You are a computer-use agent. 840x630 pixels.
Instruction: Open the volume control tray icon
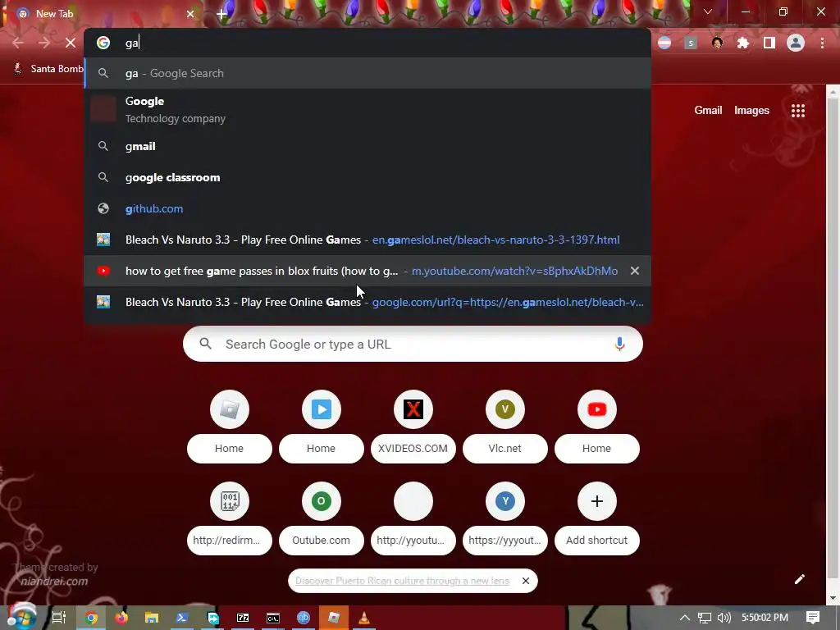[724, 618]
